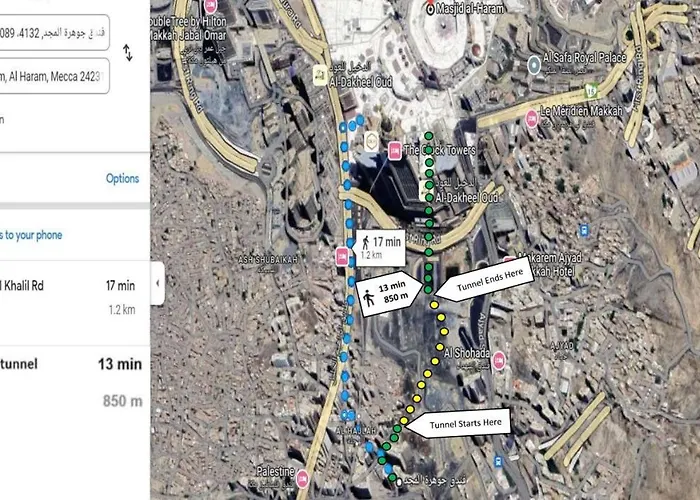
Task: Click the 17 min walking route callout
Action: click(381, 248)
